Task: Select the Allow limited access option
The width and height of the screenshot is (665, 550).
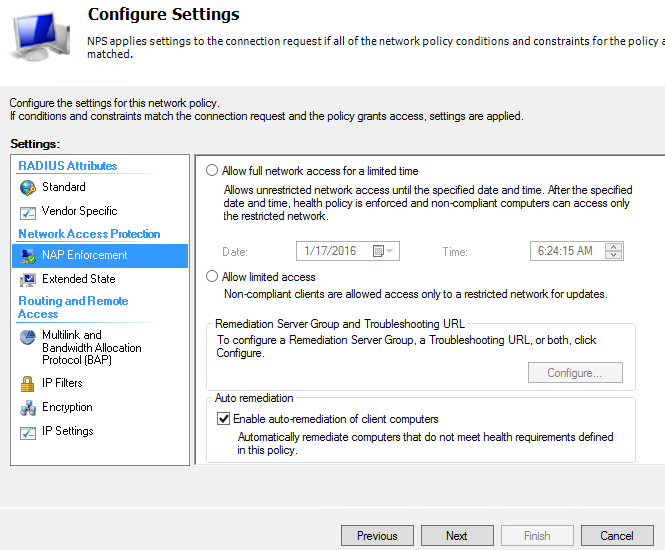Action: tap(212, 276)
